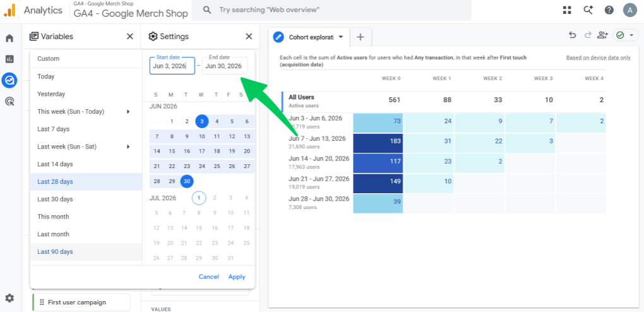Pick June 3 in the calendar
This screenshot has height=312, width=644.
click(201, 121)
